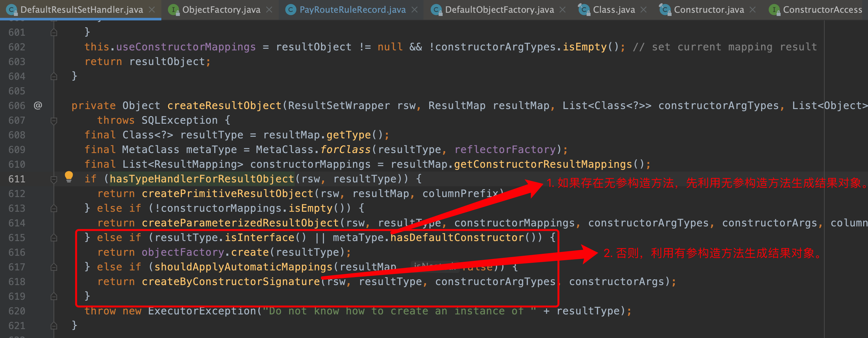Viewport: 868px width, 338px height.
Task: Click the Class.java file icon
Action: click(x=584, y=10)
